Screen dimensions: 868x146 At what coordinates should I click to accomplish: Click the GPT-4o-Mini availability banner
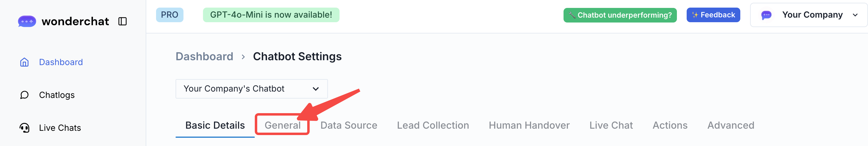tap(271, 15)
